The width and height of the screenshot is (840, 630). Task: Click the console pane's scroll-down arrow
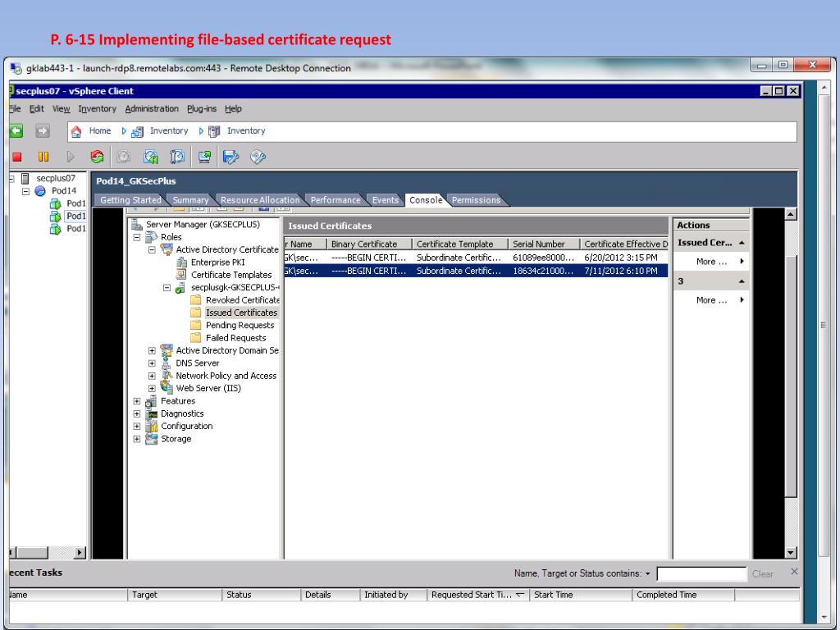pyautogui.click(x=791, y=553)
